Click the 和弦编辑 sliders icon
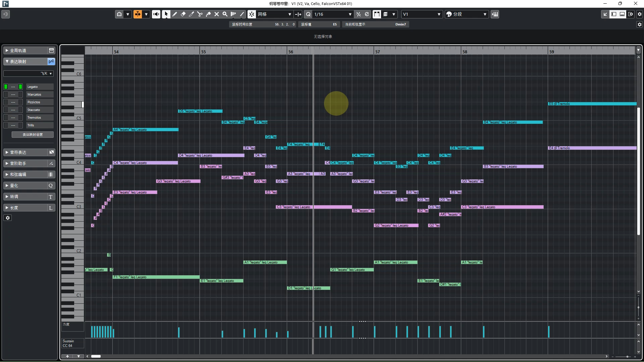The height and width of the screenshot is (362, 644). pyautogui.click(x=51, y=174)
